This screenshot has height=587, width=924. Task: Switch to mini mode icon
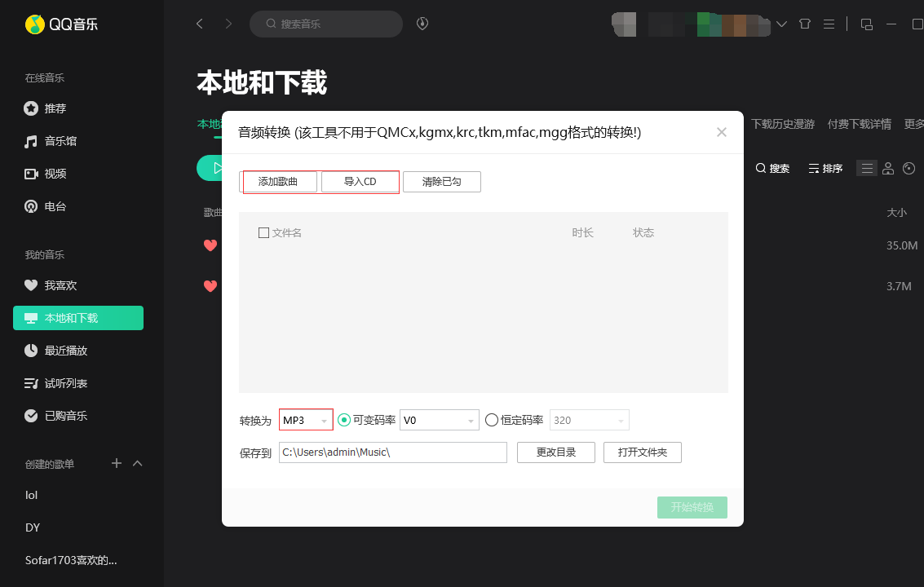coord(866,24)
